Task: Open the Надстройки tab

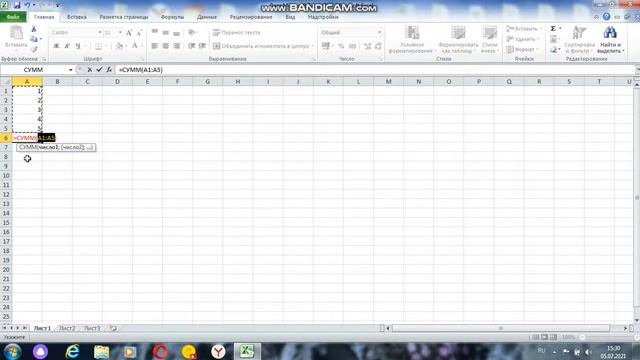Action: coord(323,17)
